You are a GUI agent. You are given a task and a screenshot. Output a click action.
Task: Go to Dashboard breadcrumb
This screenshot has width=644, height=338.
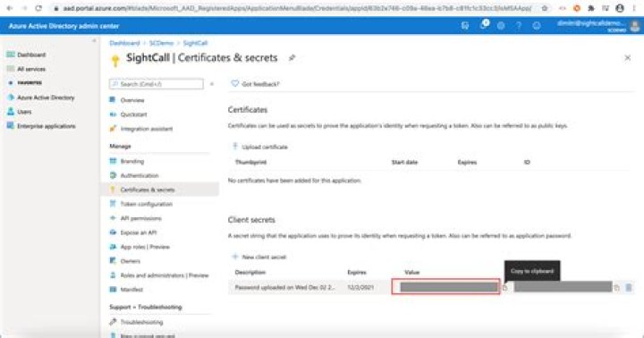[124, 43]
